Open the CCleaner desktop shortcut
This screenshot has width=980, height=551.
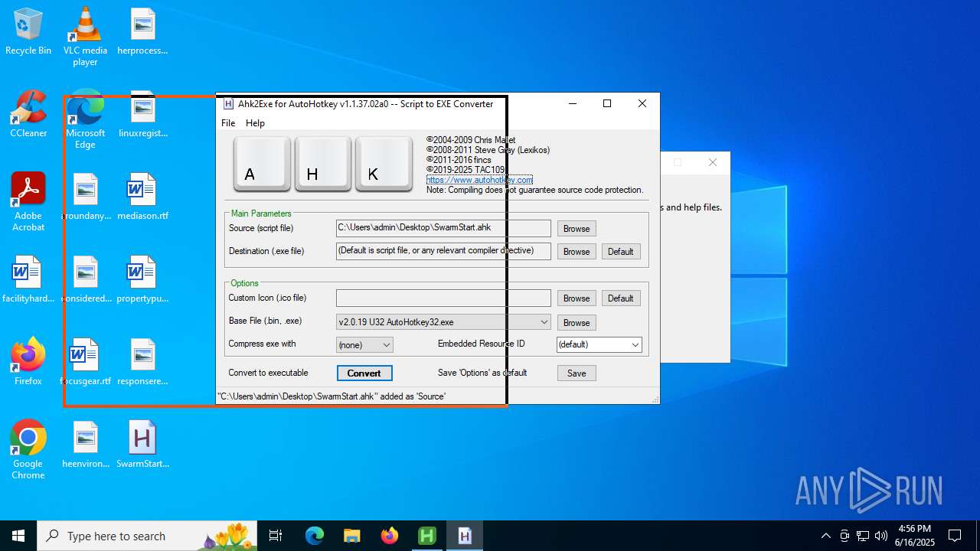pyautogui.click(x=28, y=114)
